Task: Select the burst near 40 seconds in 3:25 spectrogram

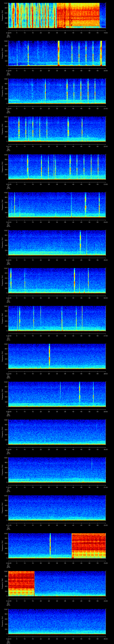Action: (x=74, y=280)
